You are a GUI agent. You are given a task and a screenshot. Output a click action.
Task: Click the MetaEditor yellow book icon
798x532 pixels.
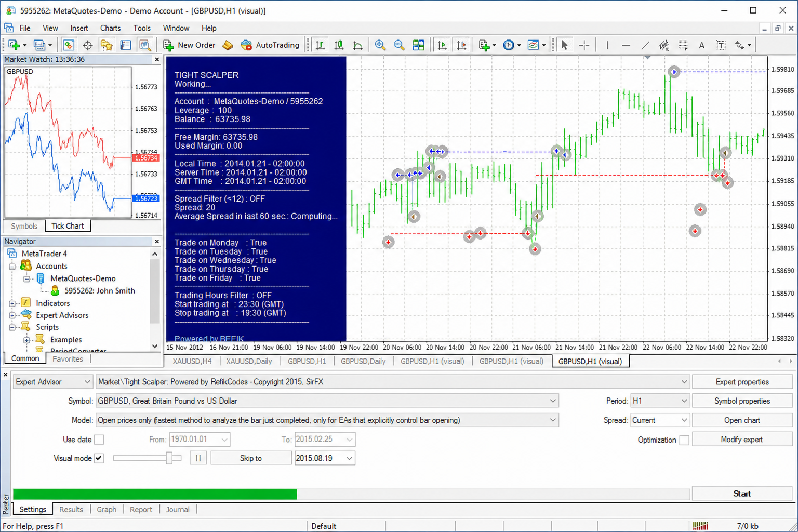coord(228,45)
